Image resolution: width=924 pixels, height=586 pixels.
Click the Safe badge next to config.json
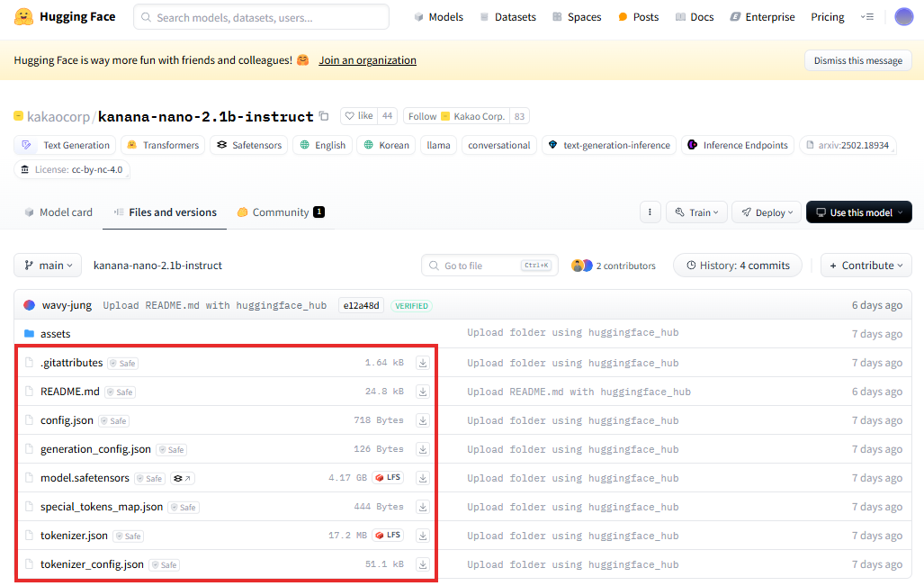tap(113, 421)
